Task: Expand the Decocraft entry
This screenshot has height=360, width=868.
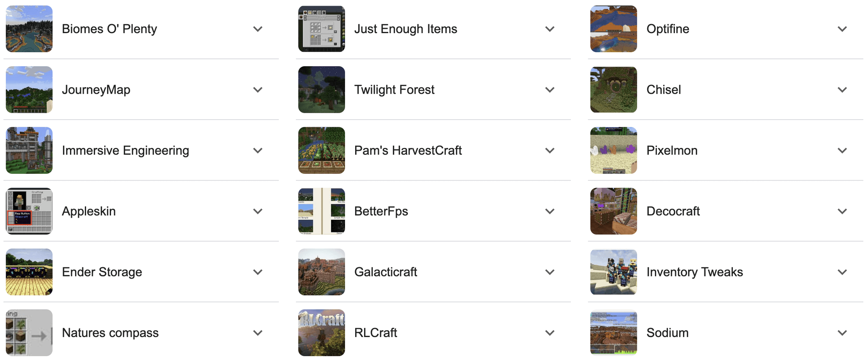Action: click(x=842, y=211)
